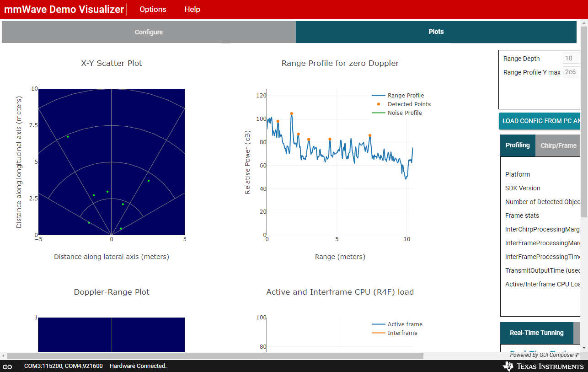The image size is (588, 372).
Task: Click the InterChirpProcessingMargin row
Action: 543,229
